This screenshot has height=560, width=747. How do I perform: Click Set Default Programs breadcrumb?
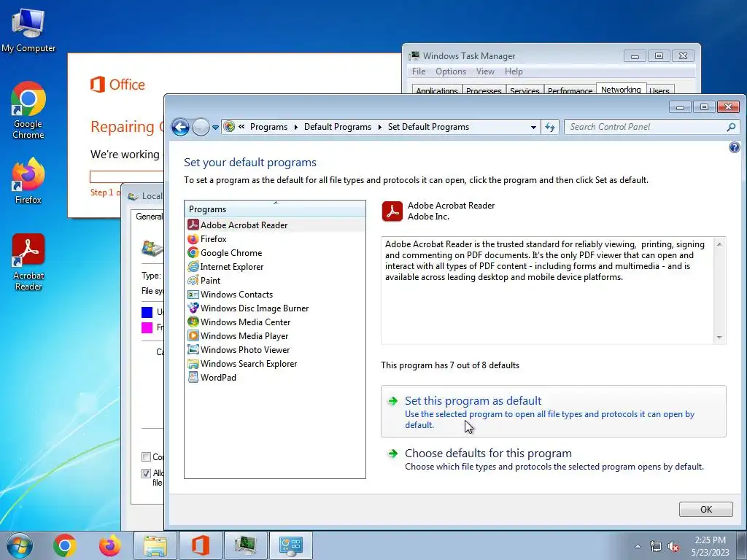(428, 127)
